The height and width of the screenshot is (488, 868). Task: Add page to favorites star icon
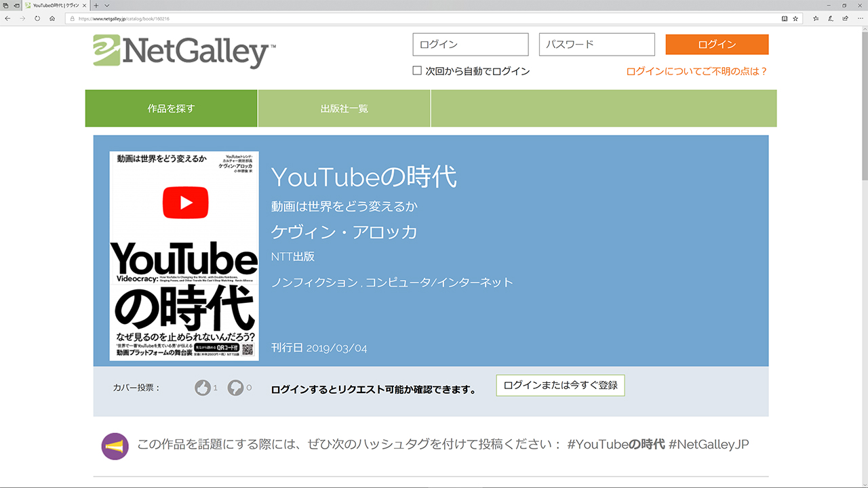(795, 18)
